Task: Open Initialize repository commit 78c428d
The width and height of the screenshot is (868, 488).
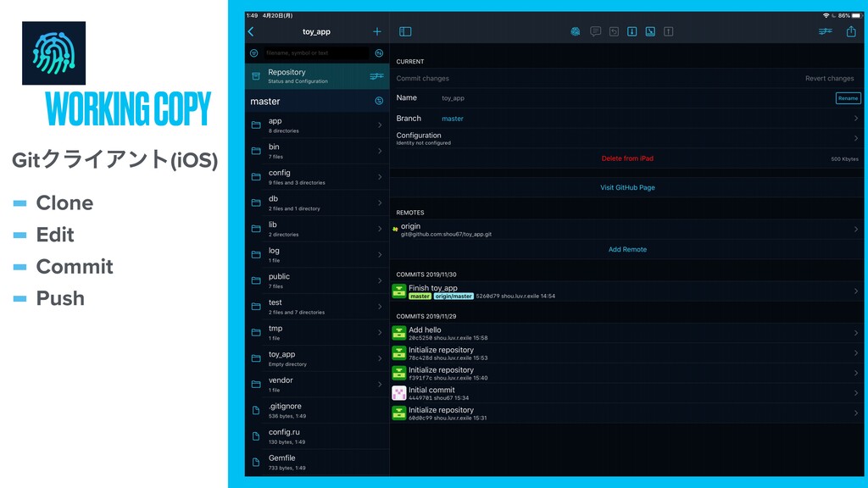Action: (626, 353)
